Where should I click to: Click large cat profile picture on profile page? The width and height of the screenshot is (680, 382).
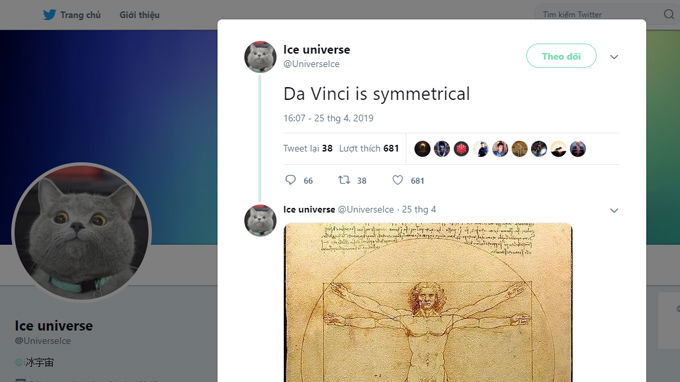[x=82, y=232]
